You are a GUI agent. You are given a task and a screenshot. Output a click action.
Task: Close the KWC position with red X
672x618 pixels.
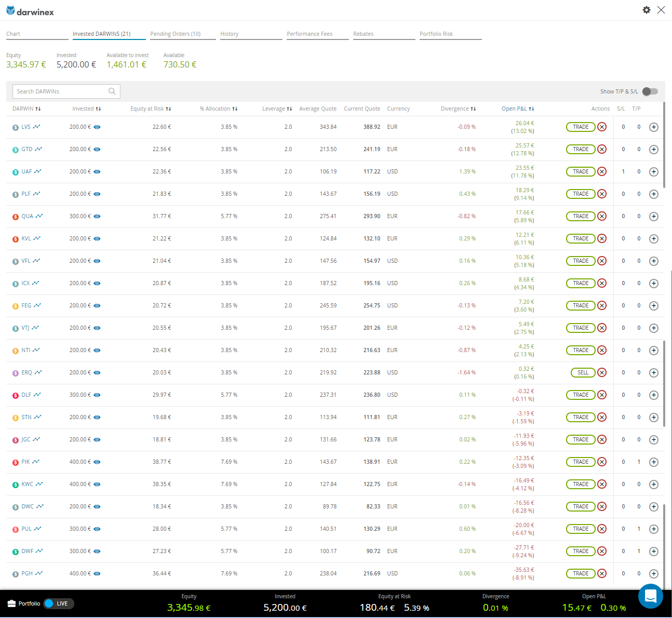(x=602, y=484)
